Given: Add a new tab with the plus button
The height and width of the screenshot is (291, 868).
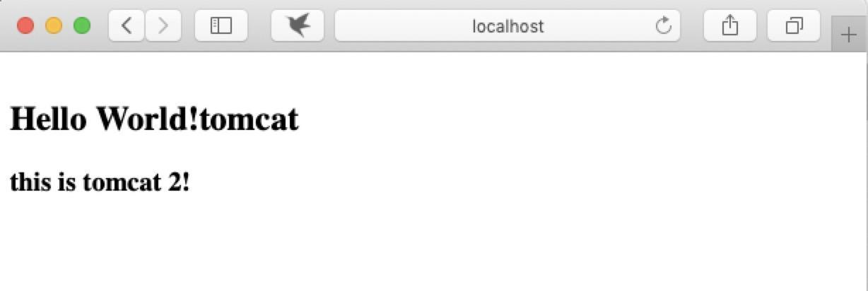Looking at the screenshot, I should pyautogui.click(x=849, y=35).
